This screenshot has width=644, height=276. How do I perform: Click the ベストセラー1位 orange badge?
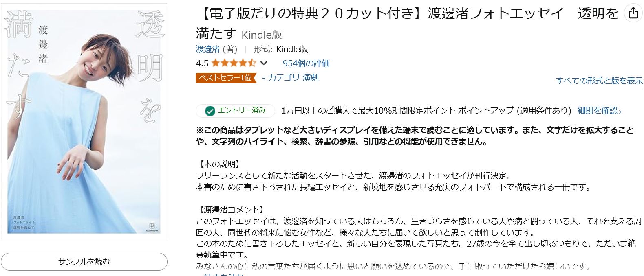pyautogui.click(x=225, y=78)
